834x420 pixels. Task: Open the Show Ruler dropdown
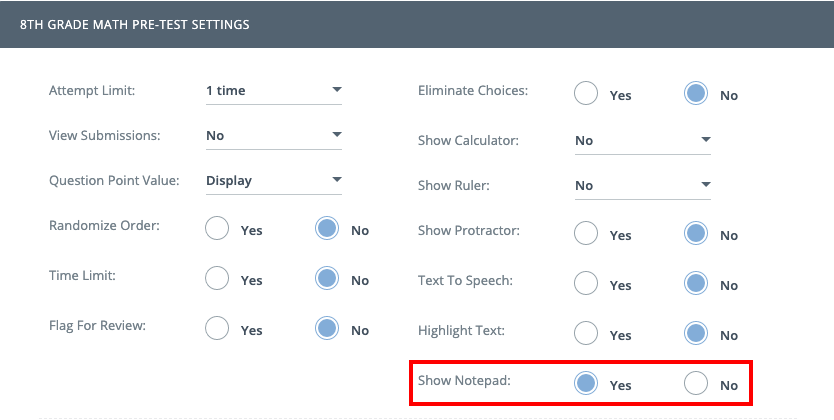coord(642,186)
